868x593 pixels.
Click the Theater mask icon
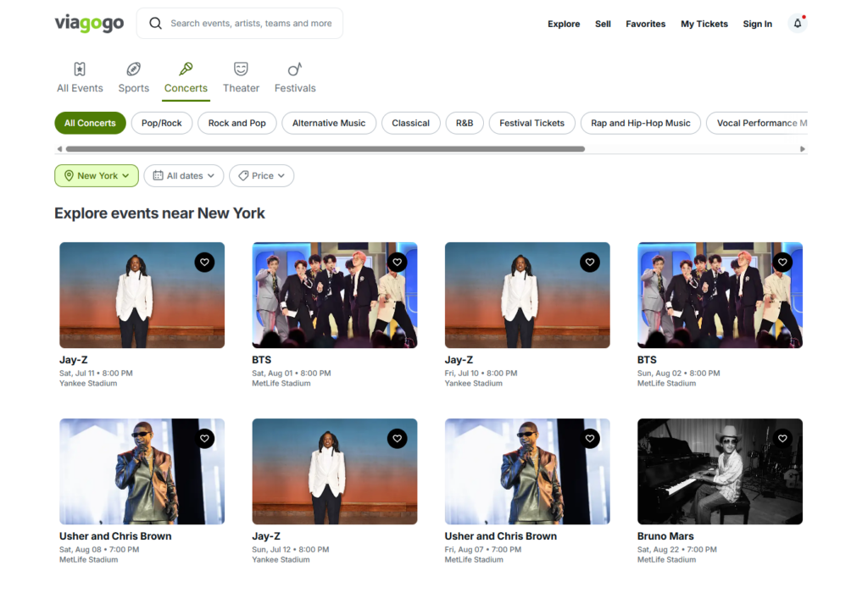point(241,69)
